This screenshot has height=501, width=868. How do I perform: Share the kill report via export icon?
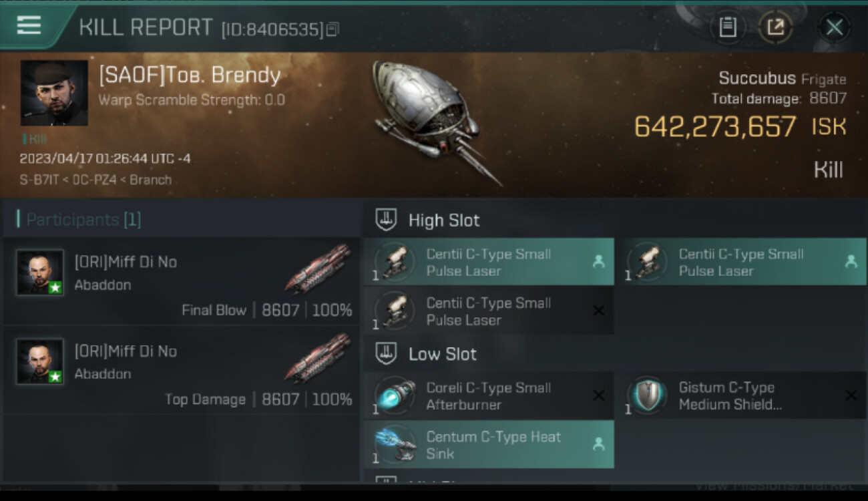(775, 27)
